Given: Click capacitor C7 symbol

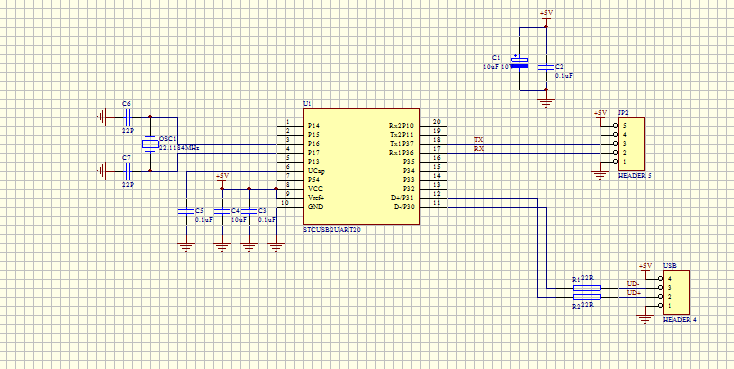Looking at the screenshot, I should coord(126,171).
